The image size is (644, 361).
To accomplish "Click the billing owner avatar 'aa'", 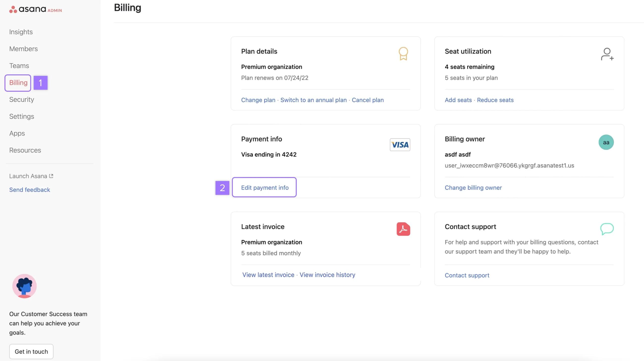I will [606, 142].
